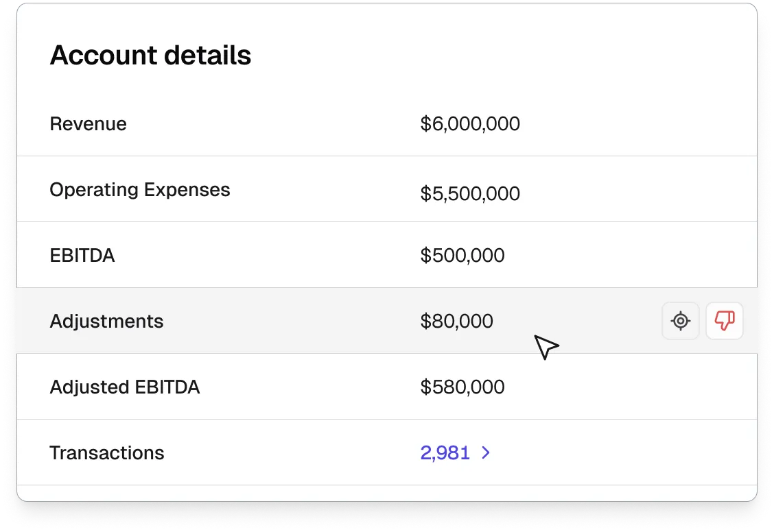
Task: Click the $500,000 EBITDA value
Action: click(462, 256)
